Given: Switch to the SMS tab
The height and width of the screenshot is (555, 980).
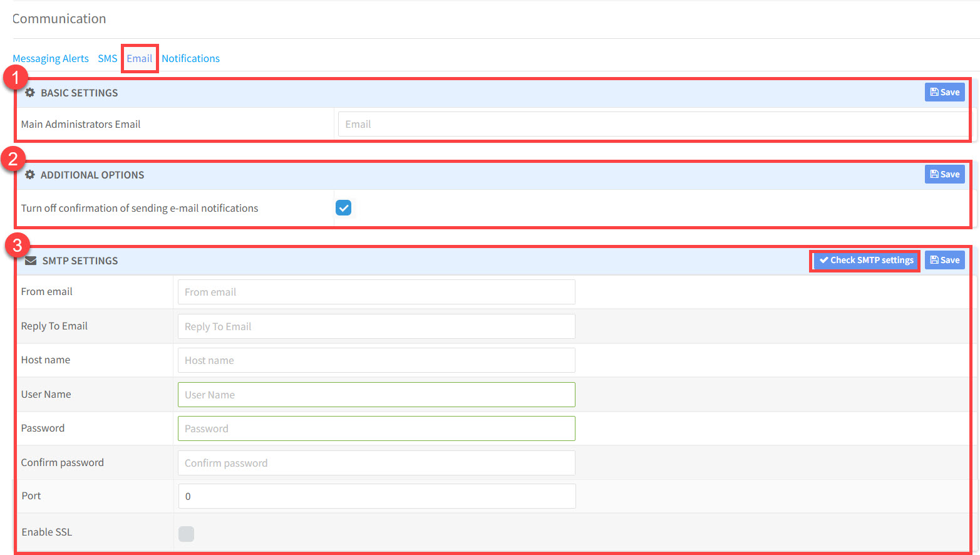Looking at the screenshot, I should (x=107, y=58).
